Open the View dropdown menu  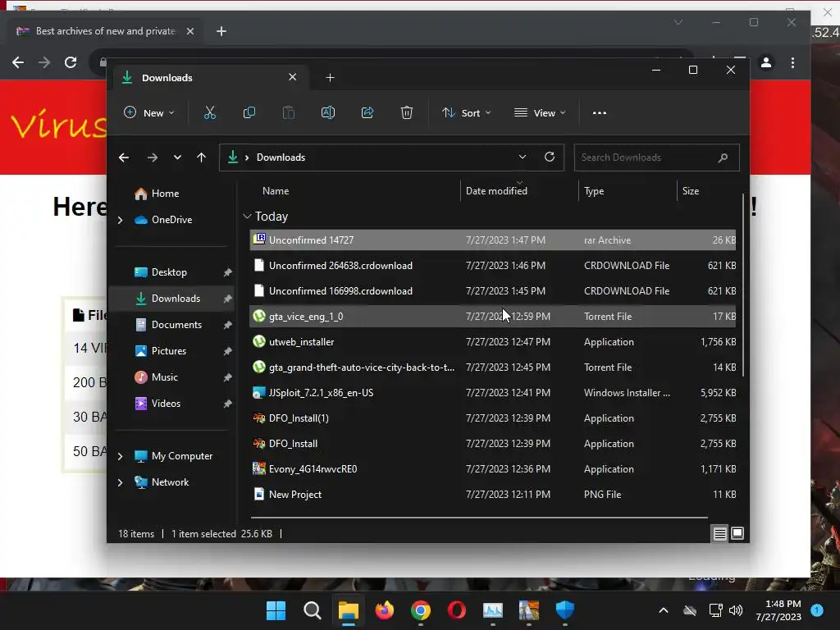coord(540,113)
